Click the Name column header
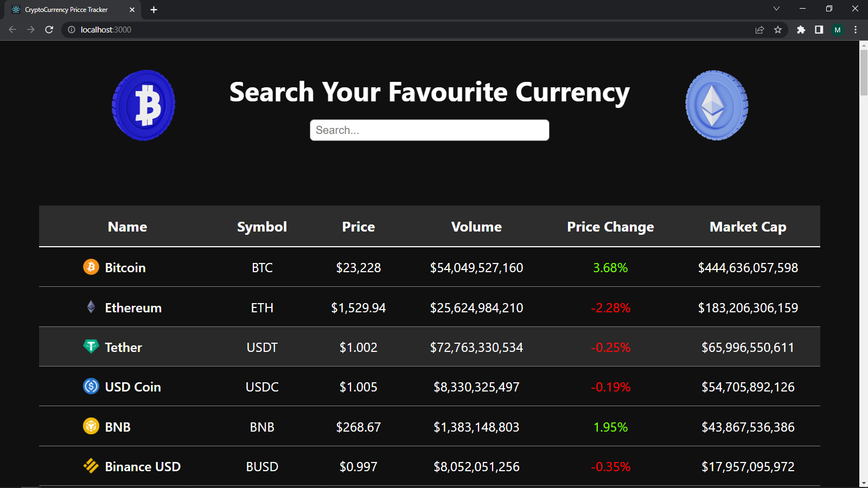 pos(127,227)
